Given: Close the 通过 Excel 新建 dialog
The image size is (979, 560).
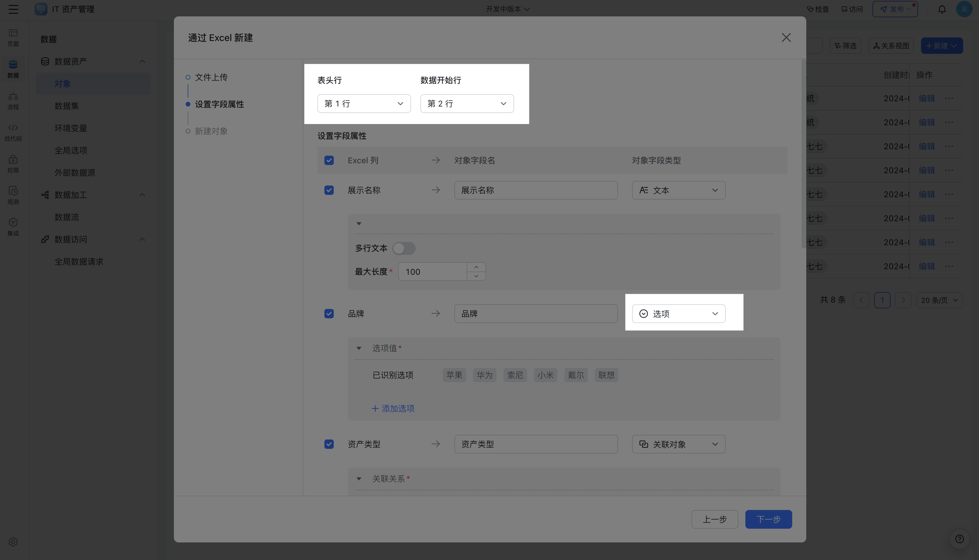Looking at the screenshot, I should [x=786, y=37].
